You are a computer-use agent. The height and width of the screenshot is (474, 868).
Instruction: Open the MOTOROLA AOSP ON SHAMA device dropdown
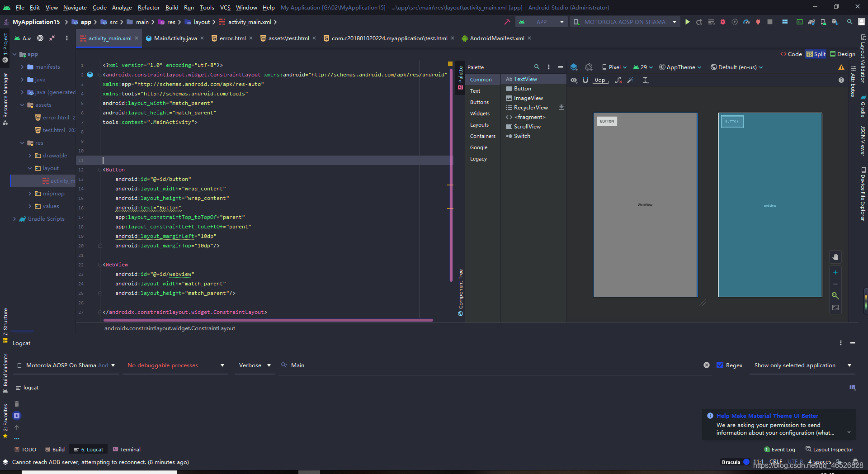625,22
